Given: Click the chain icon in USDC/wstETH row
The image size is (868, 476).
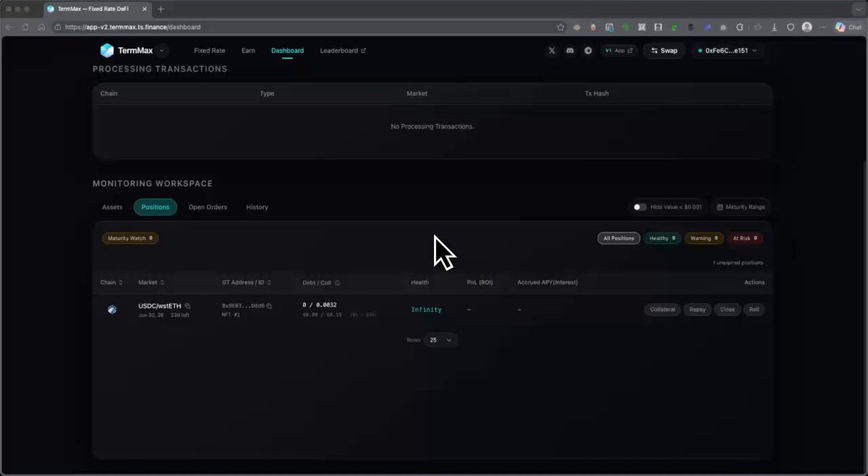Looking at the screenshot, I should (x=112, y=310).
